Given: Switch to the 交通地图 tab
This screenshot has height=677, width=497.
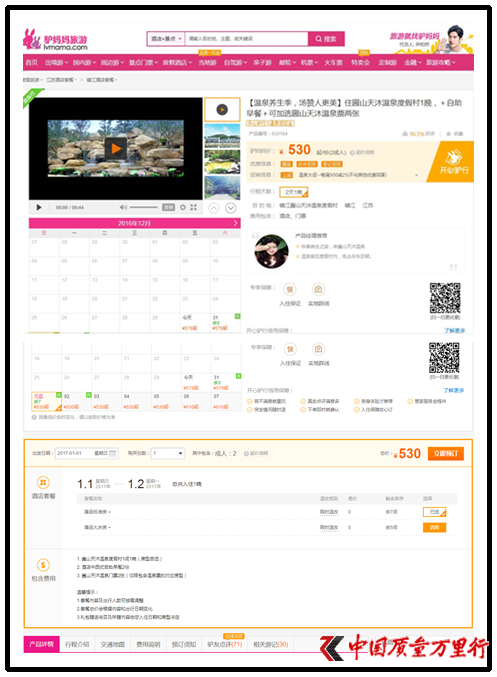Looking at the screenshot, I should pos(113,644).
